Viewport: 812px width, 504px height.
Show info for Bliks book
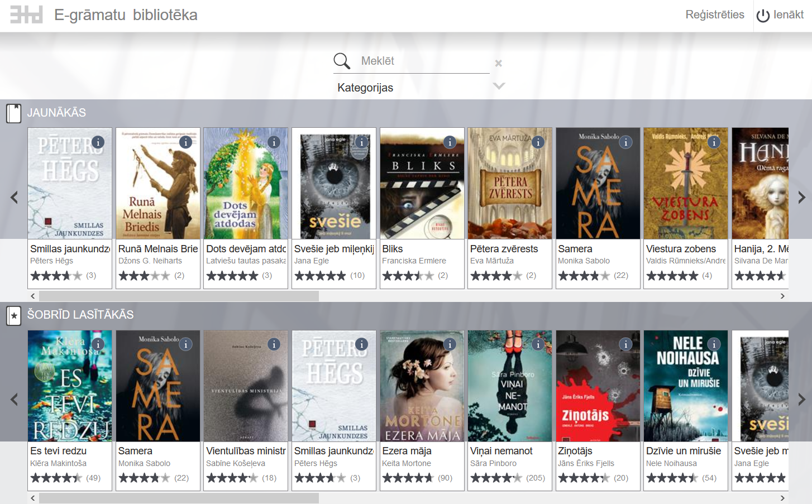[450, 142]
